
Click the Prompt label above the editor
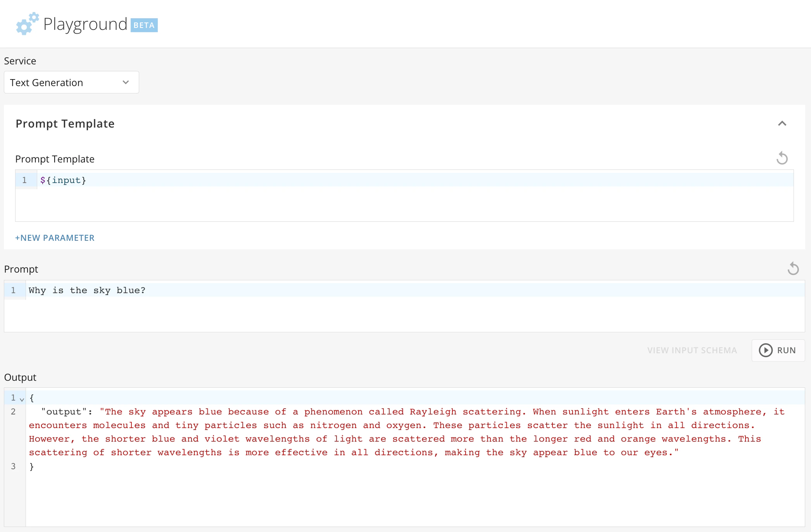(x=21, y=269)
